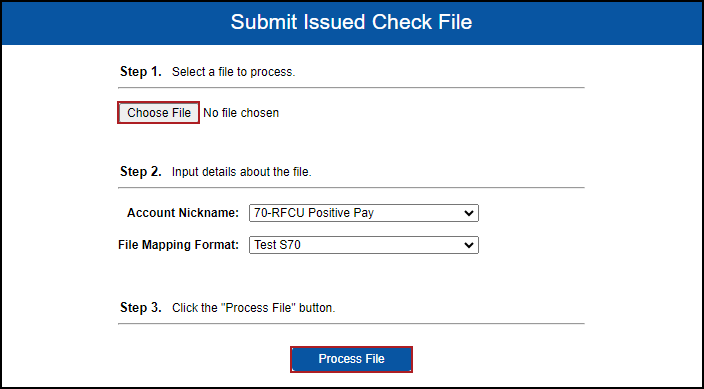The height and width of the screenshot is (389, 704).
Task: Click the divider line under Step 3
Action: (x=351, y=323)
